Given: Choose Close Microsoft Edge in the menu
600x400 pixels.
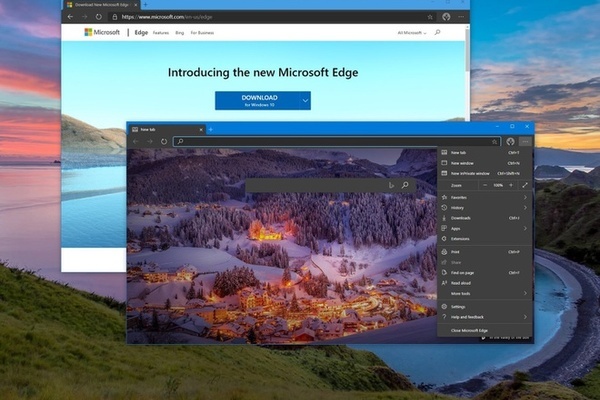Looking at the screenshot, I should (x=485, y=330).
